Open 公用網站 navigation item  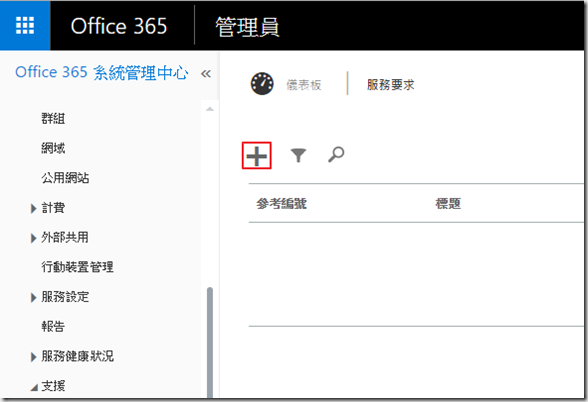65,178
